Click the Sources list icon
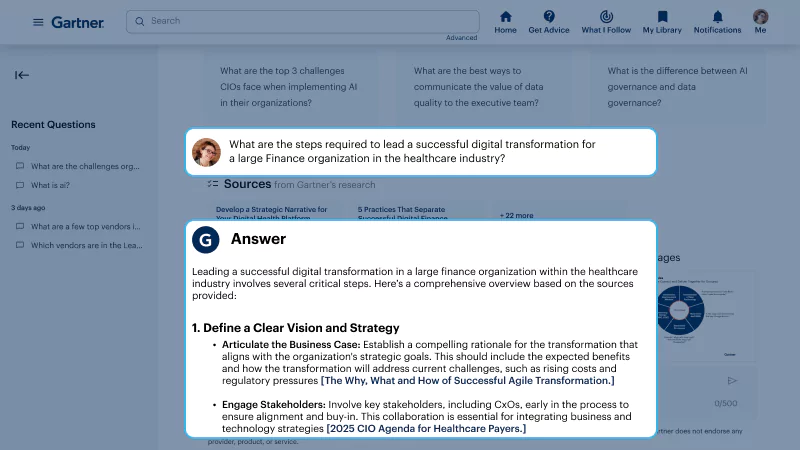 coord(213,184)
